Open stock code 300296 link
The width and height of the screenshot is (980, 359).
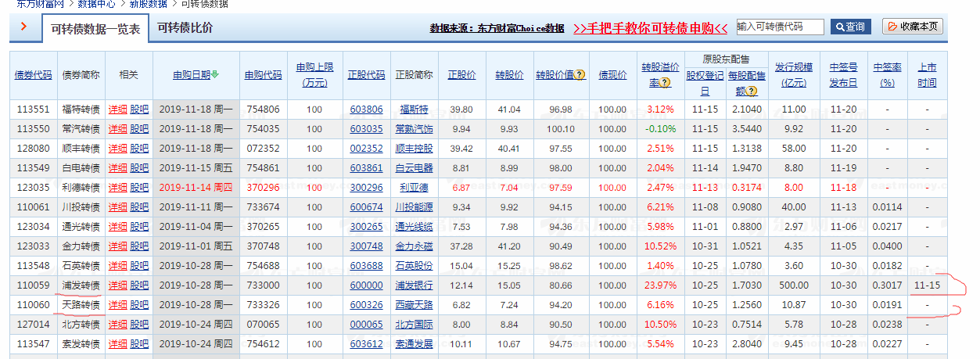point(367,188)
